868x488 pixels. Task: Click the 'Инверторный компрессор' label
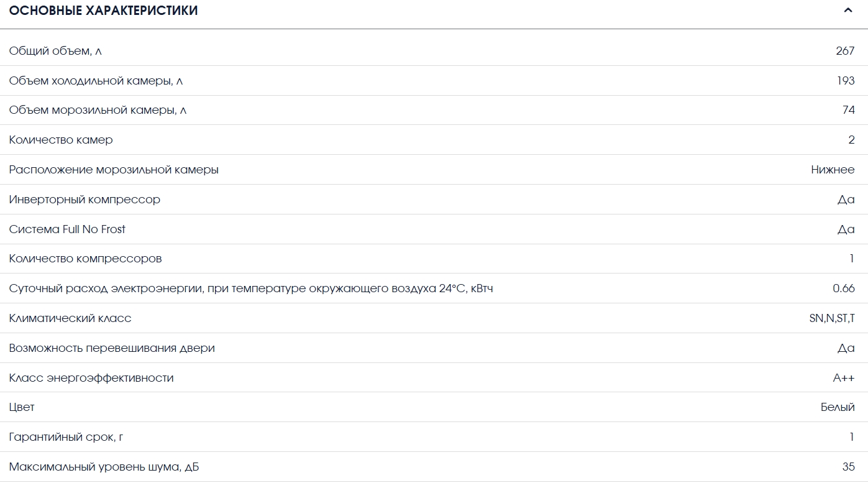[85, 200]
